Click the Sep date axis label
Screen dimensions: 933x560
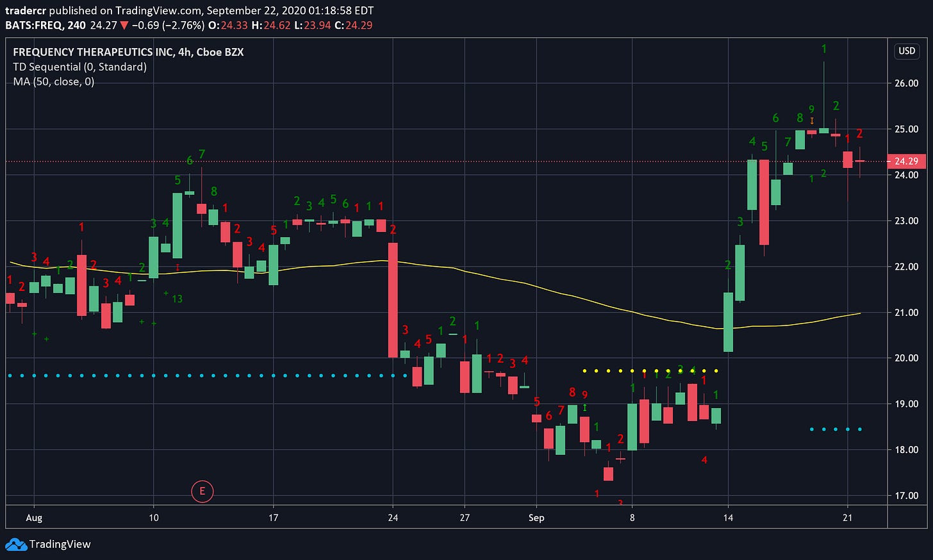click(x=536, y=518)
